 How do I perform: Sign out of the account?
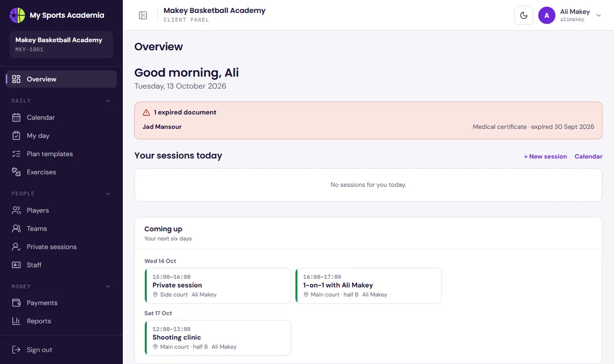(x=61, y=350)
